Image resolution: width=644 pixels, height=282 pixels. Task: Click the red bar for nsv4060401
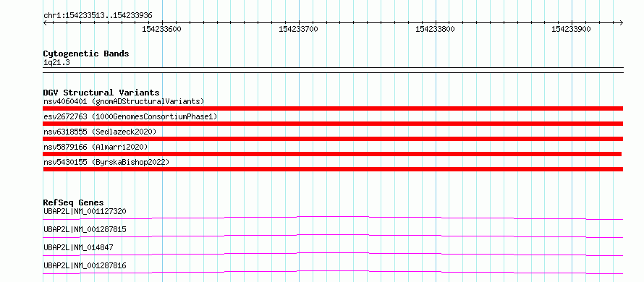(x=333, y=108)
